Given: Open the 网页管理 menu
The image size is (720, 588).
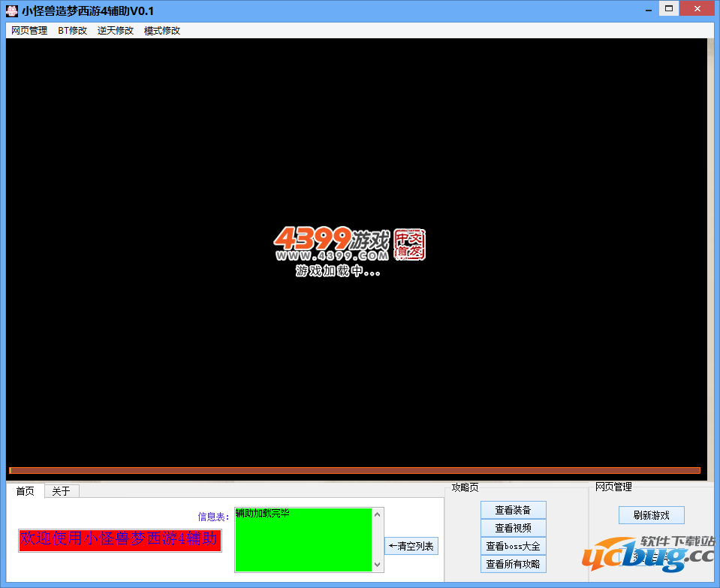Looking at the screenshot, I should click(x=29, y=31).
